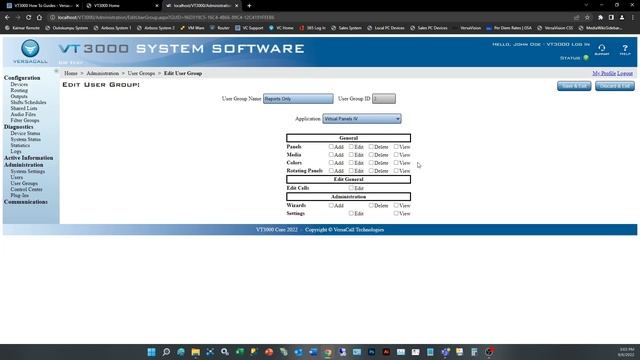Check Edit for Colors
The width and height of the screenshot is (640, 360).
(x=351, y=162)
